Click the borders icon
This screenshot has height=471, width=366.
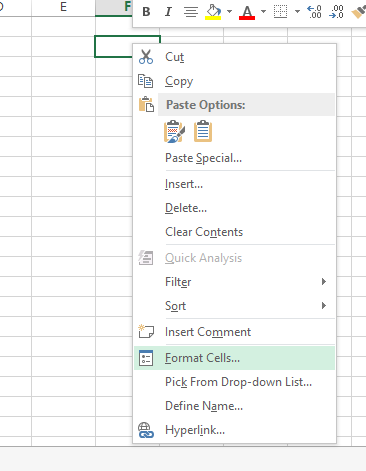(280, 12)
